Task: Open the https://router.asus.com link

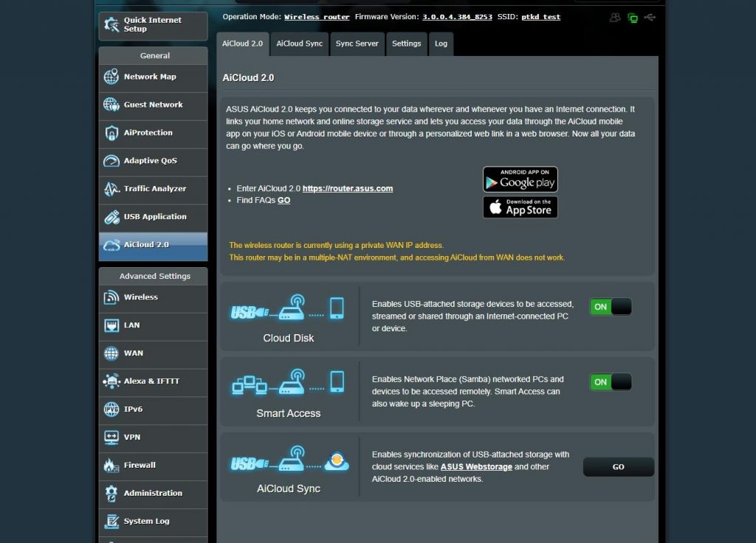Action: pos(348,188)
